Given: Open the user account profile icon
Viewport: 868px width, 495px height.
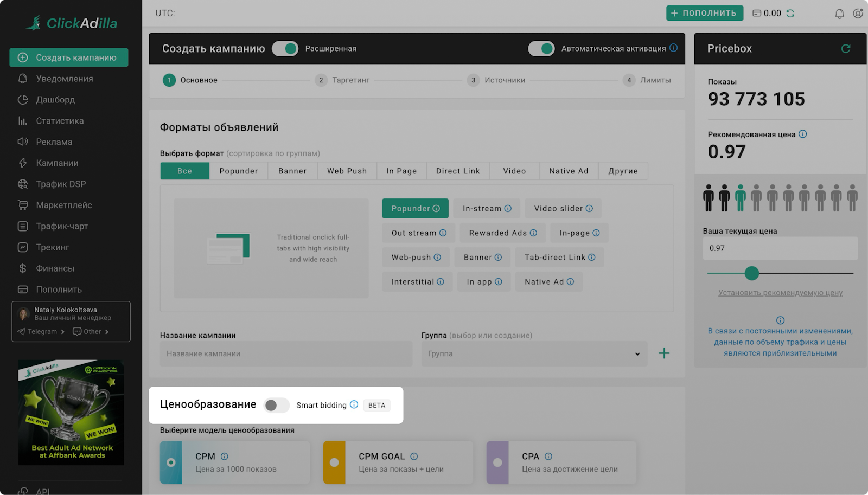Looking at the screenshot, I should click(858, 14).
